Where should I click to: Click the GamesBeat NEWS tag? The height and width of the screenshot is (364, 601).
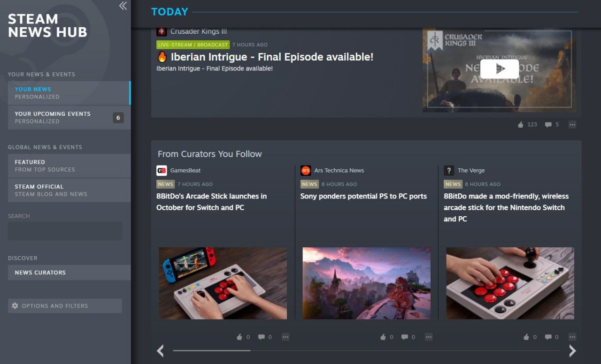(165, 184)
